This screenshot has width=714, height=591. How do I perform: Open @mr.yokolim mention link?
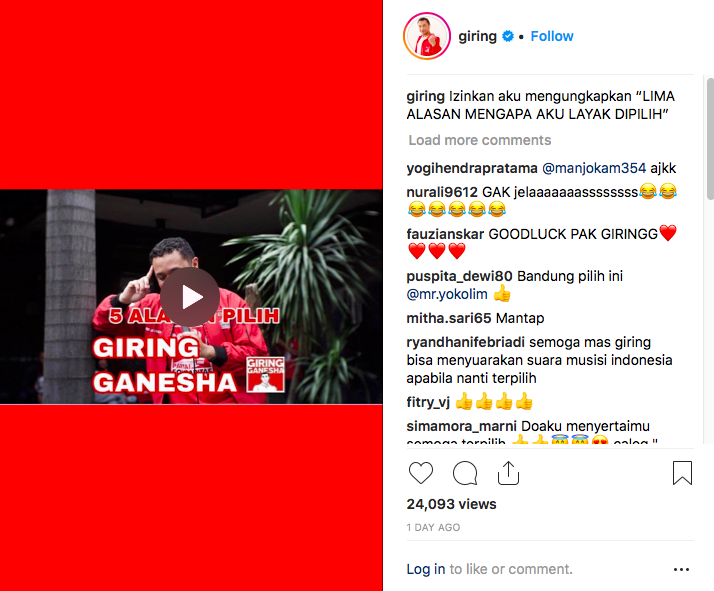447,294
